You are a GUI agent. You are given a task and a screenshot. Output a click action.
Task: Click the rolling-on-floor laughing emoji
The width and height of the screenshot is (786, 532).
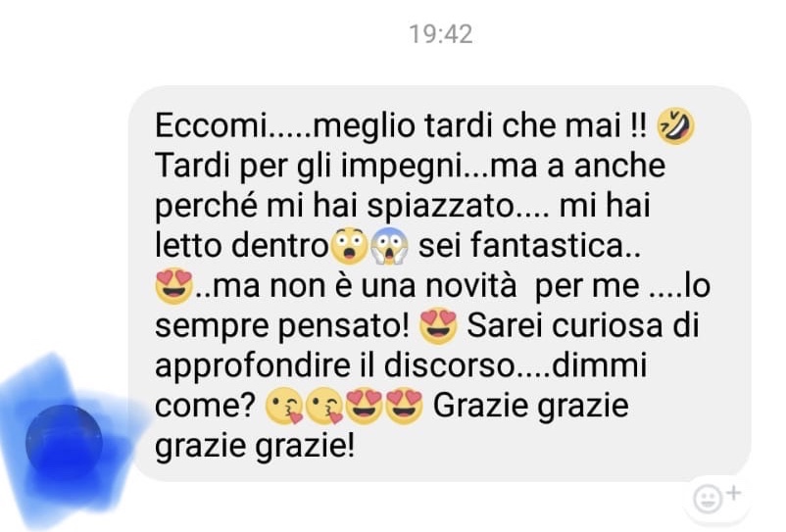pyautogui.click(x=675, y=126)
